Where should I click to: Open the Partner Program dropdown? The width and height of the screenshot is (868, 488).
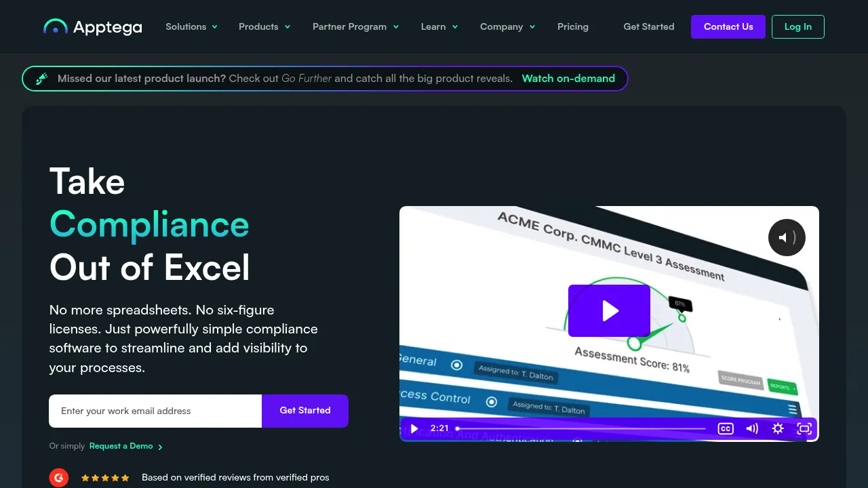[x=355, y=26]
